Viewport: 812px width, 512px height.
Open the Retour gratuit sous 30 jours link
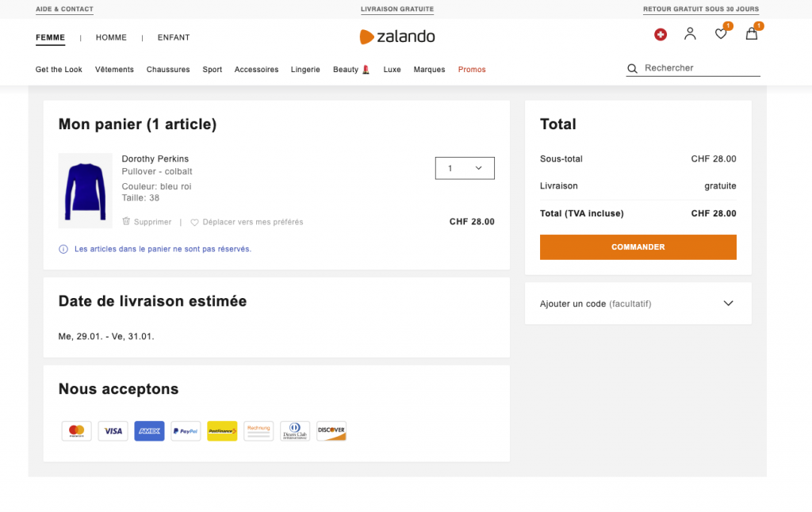pos(701,9)
